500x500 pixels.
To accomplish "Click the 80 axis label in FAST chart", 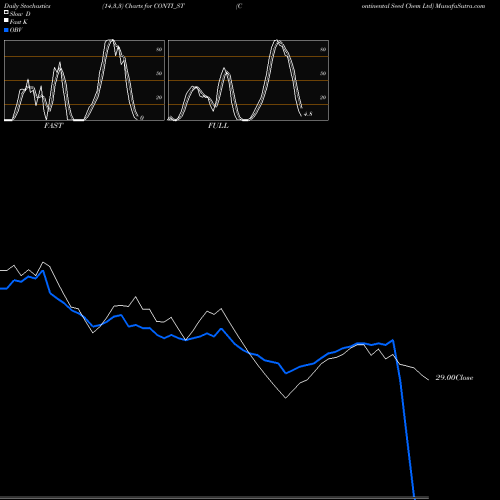I will click(x=159, y=49).
